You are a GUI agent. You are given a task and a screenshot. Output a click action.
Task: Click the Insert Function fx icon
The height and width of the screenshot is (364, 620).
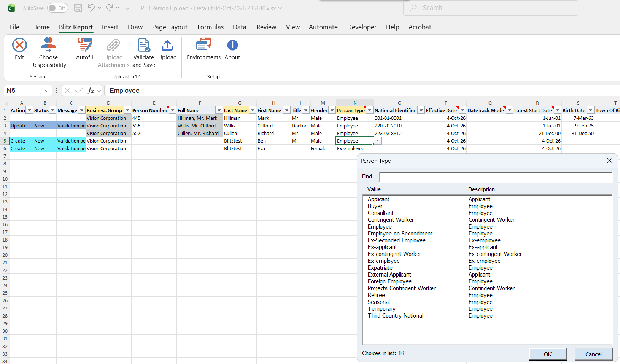[91, 91]
